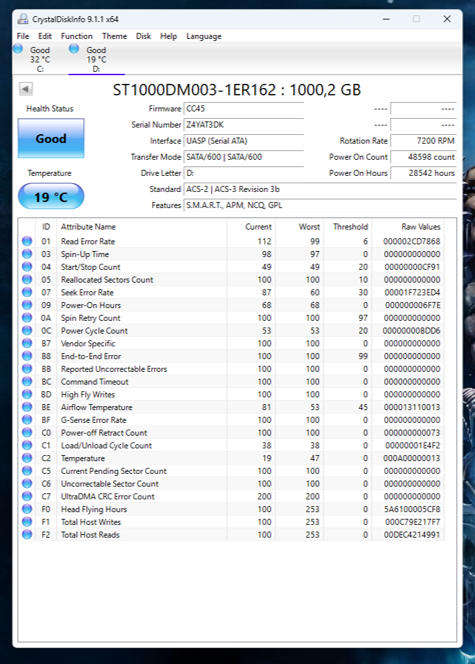Click status icon for Power-On Hours row
Screen dimensions: 475x664
pyautogui.click(x=27, y=304)
